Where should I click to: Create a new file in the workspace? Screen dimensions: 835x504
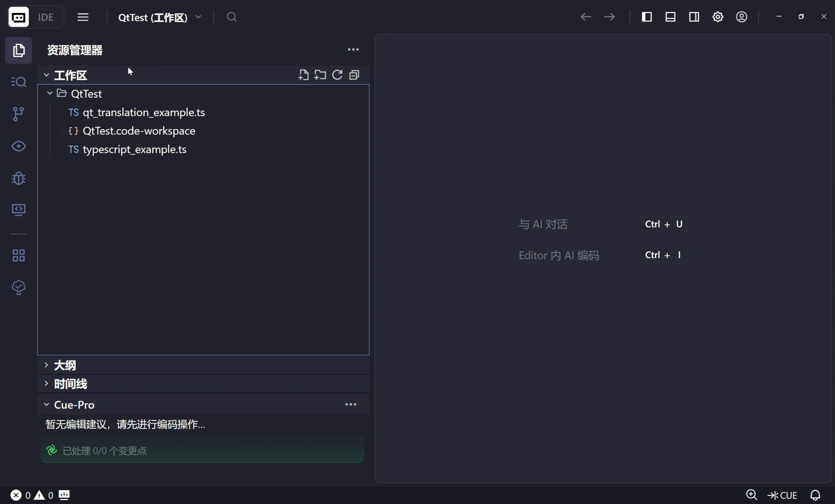click(x=304, y=75)
